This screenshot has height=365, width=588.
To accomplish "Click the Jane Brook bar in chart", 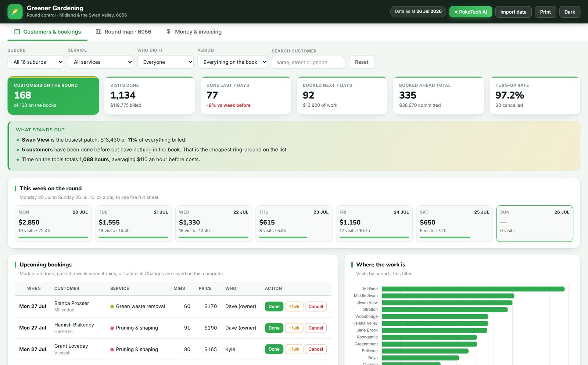I will [435, 330].
